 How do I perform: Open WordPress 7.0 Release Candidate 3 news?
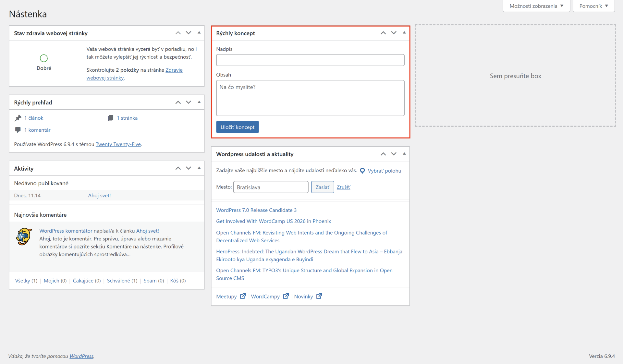coord(256,210)
